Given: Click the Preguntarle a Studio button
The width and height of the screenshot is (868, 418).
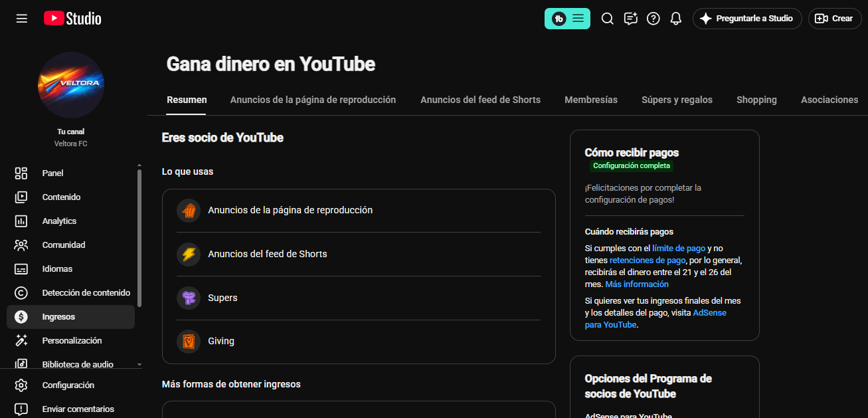Looking at the screenshot, I should 747,19.
